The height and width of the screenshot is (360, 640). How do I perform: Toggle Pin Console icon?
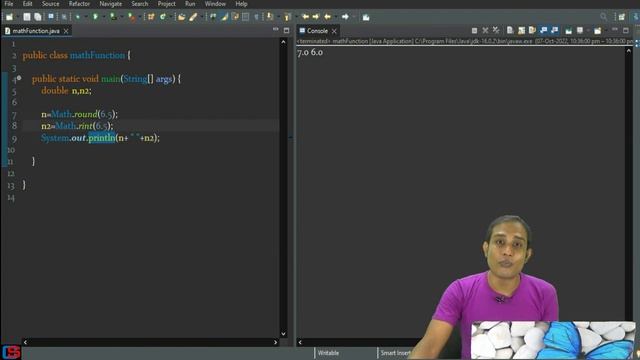569,31
